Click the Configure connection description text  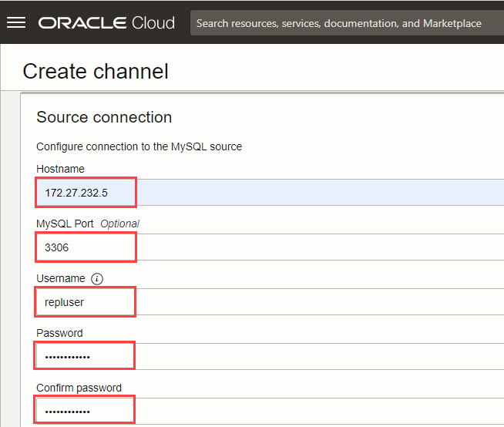click(x=139, y=146)
